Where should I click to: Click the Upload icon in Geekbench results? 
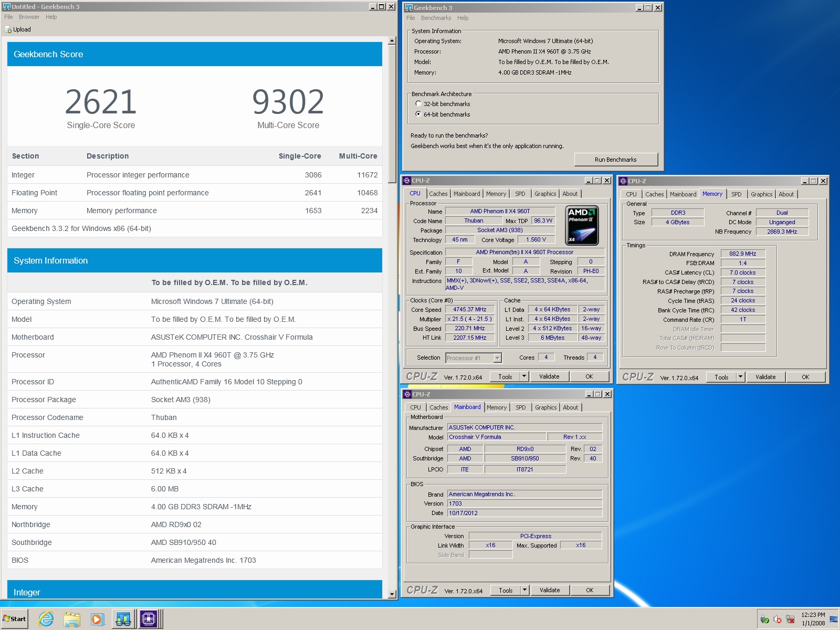point(8,29)
